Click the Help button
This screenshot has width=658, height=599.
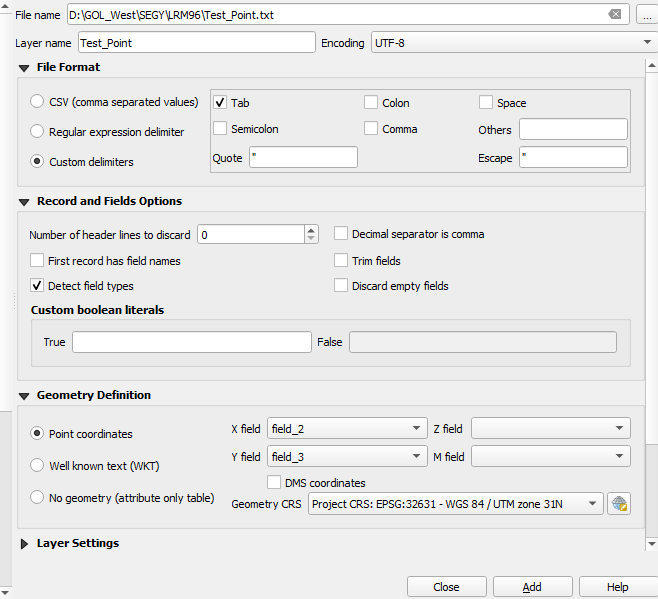[x=617, y=587]
